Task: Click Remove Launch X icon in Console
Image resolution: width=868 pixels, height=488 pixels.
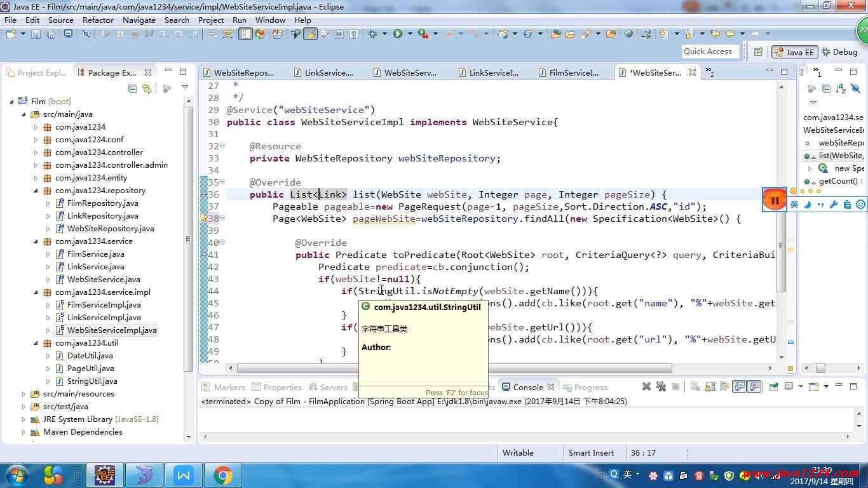Action: point(646,386)
